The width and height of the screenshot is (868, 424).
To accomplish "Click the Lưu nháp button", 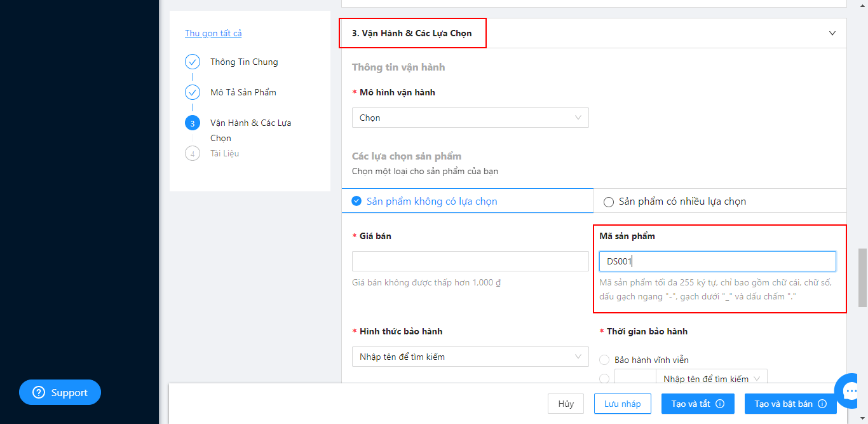I will click(623, 404).
